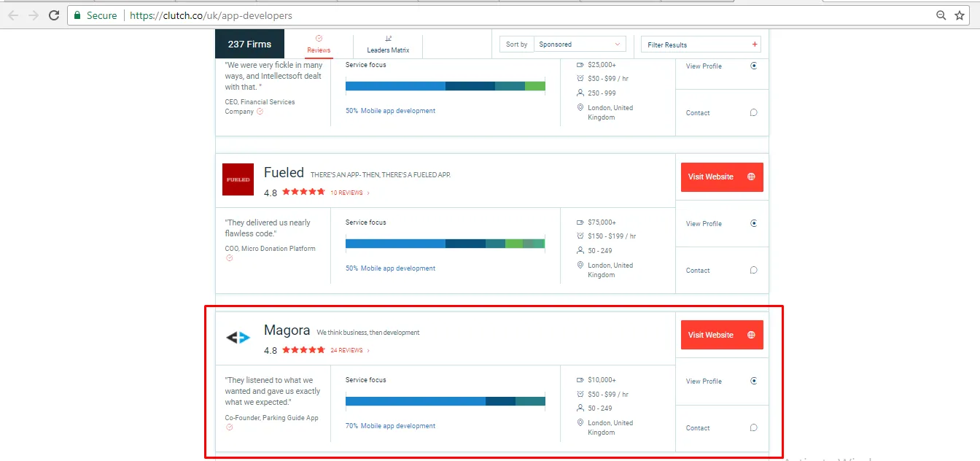Click the "They listened to what we wanted" quote
Screen dimensions: 980x461
(273, 391)
